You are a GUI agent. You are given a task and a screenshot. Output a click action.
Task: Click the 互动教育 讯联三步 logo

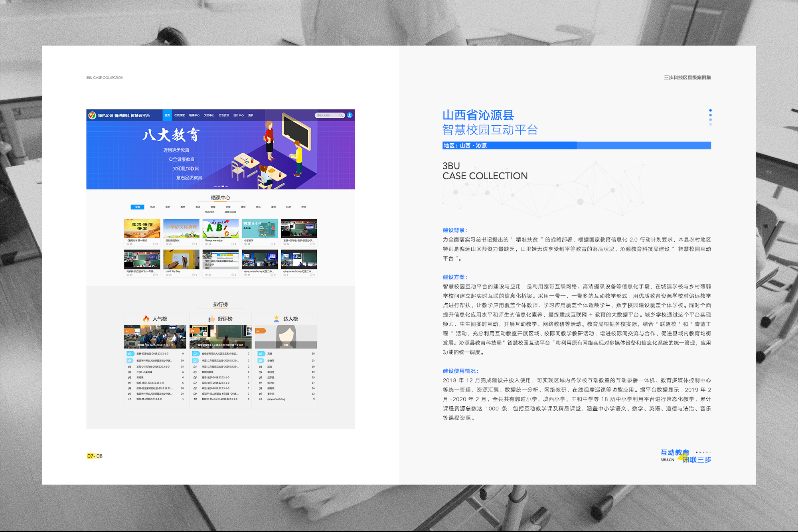click(x=685, y=456)
